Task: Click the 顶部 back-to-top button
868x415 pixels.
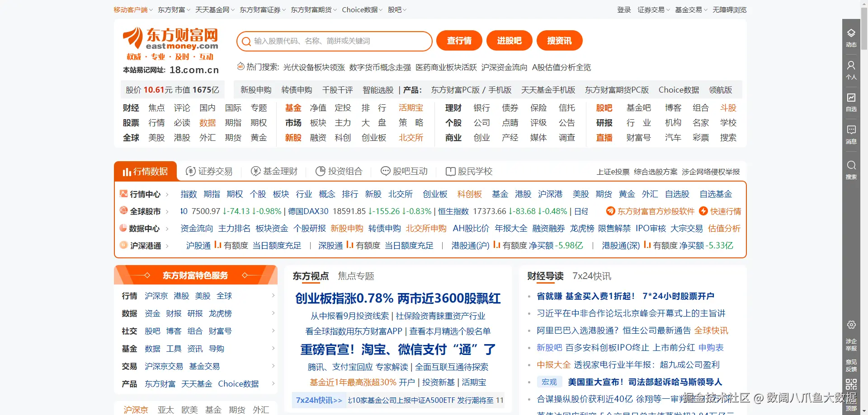Action: (x=851, y=408)
